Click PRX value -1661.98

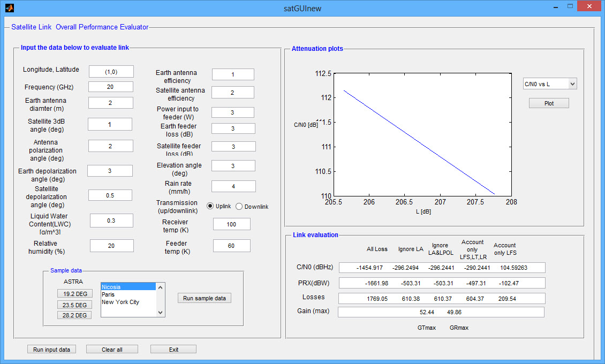point(376,283)
